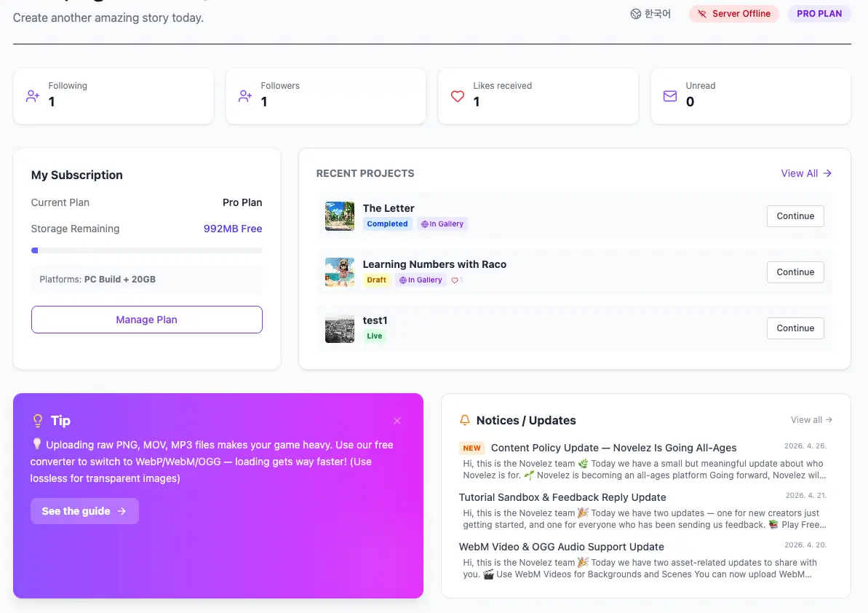Click The Letter project title
The image size is (868, 613).
click(x=389, y=208)
